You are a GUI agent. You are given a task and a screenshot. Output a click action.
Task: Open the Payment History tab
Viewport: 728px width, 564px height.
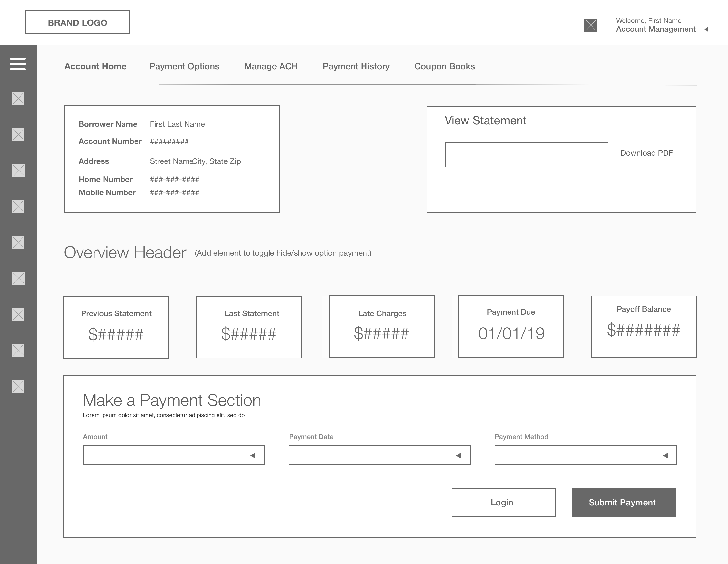click(x=356, y=66)
